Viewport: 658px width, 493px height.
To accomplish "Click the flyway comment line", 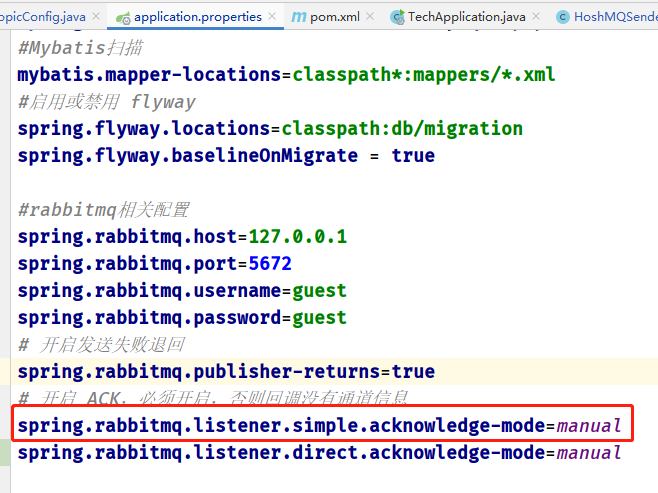I will pyautogui.click(x=107, y=102).
